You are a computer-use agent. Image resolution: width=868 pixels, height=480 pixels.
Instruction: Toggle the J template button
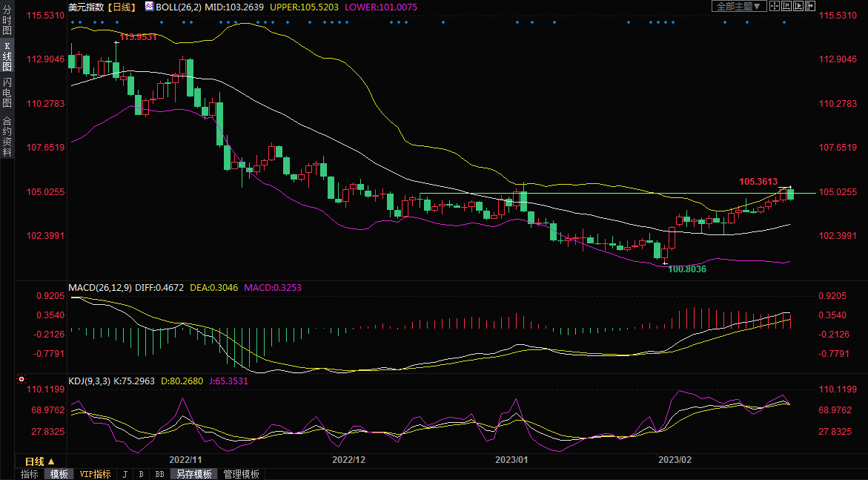pos(125,474)
